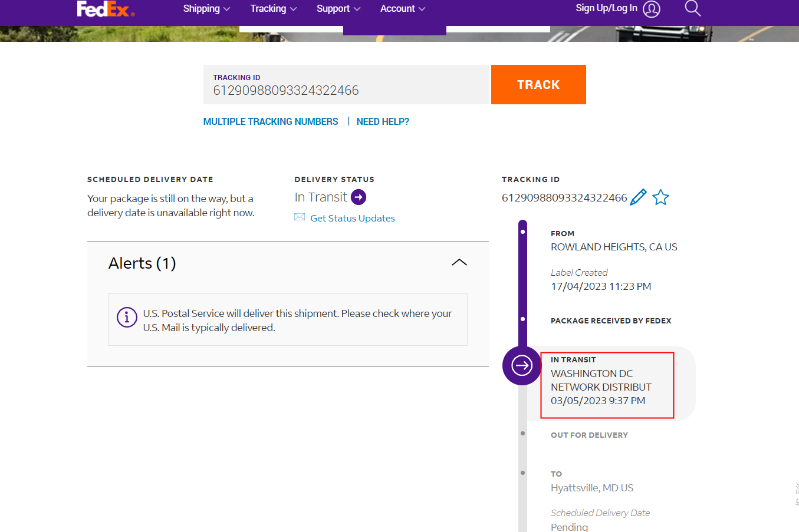The image size is (799, 532).
Task: Collapse the Alerts (1) section
Action: (x=459, y=263)
